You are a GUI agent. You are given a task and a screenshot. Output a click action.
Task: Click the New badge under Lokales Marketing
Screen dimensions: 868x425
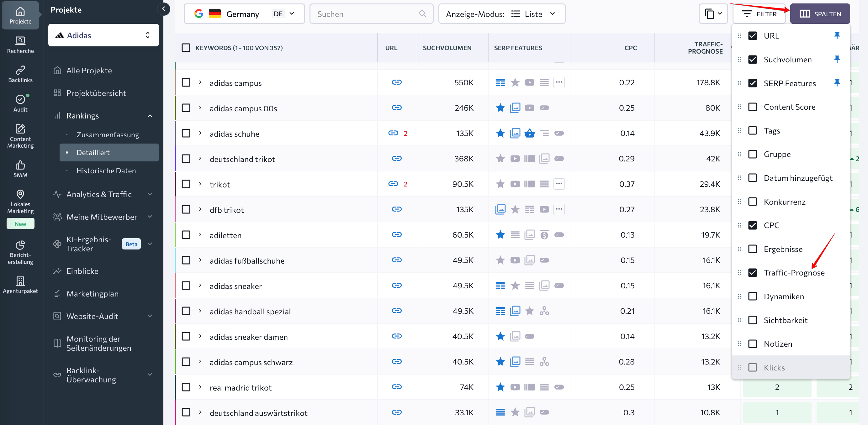(x=20, y=223)
